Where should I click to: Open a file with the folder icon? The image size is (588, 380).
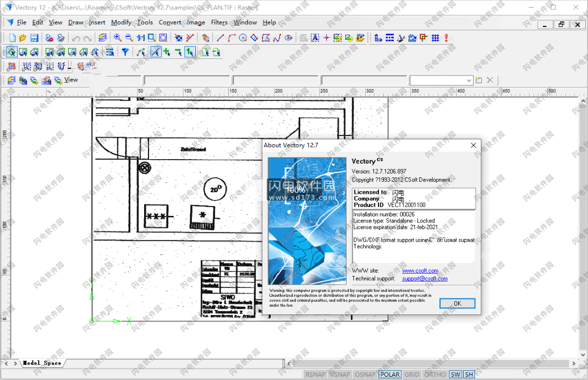(x=23, y=38)
